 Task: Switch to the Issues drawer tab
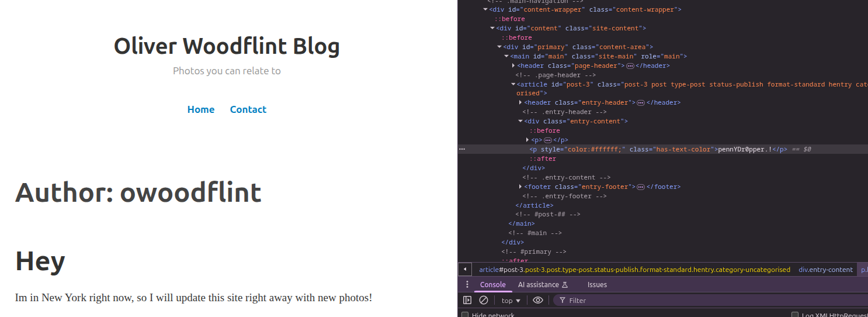pyautogui.click(x=597, y=285)
